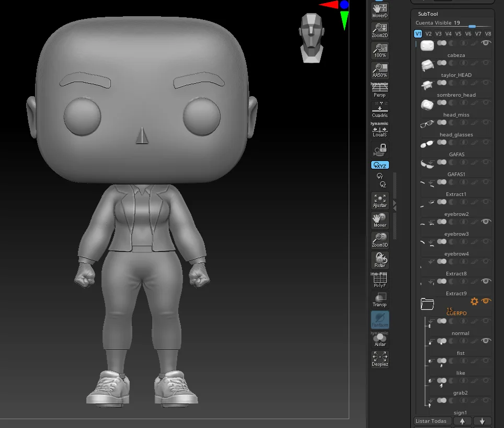Select the V8 subtool view tab
The width and height of the screenshot is (504, 428).
(488, 33)
